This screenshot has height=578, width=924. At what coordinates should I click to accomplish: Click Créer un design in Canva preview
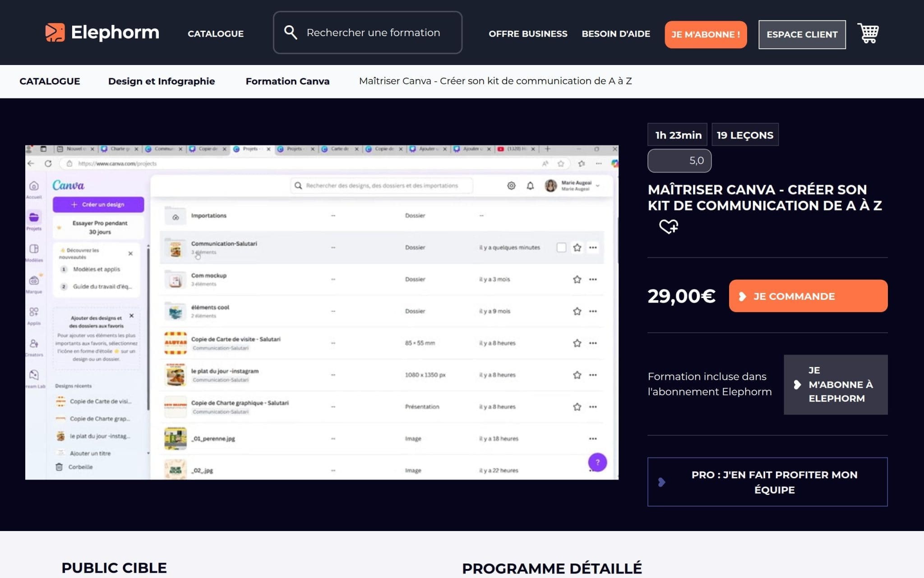click(x=98, y=205)
